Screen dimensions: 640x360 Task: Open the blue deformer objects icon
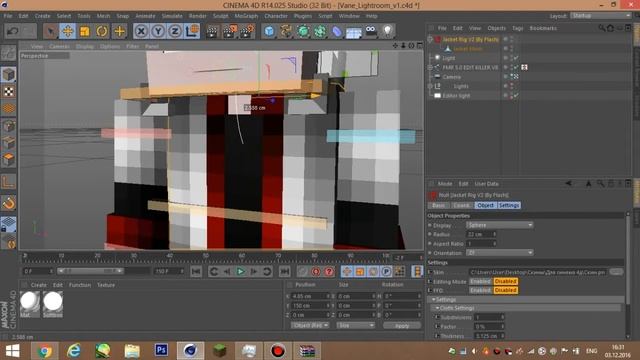[337, 31]
